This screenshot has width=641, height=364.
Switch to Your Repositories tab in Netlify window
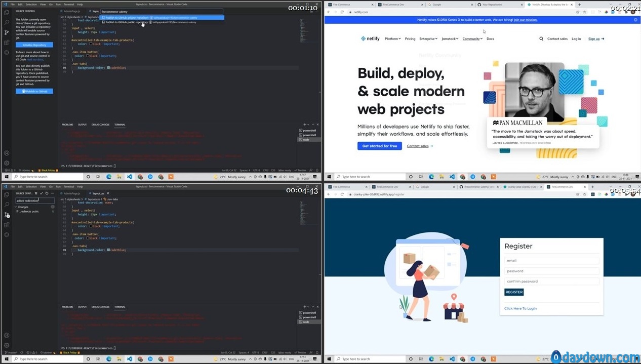(497, 4)
